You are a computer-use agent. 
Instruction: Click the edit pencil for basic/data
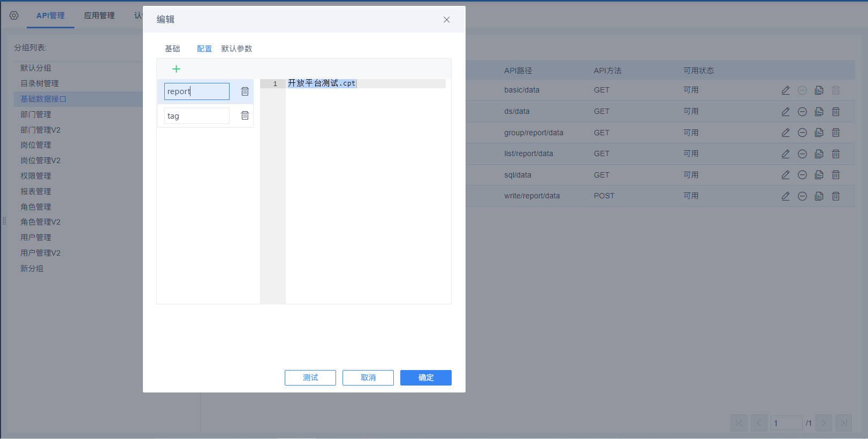point(785,90)
